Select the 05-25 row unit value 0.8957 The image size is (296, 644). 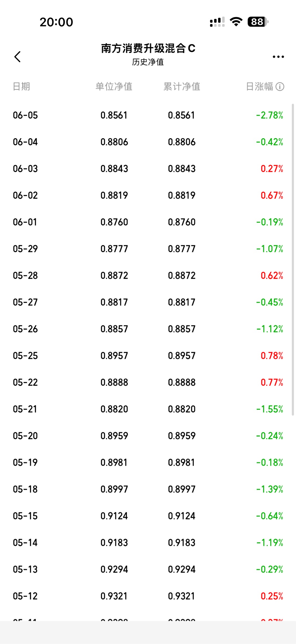pyautogui.click(x=114, y=356)
